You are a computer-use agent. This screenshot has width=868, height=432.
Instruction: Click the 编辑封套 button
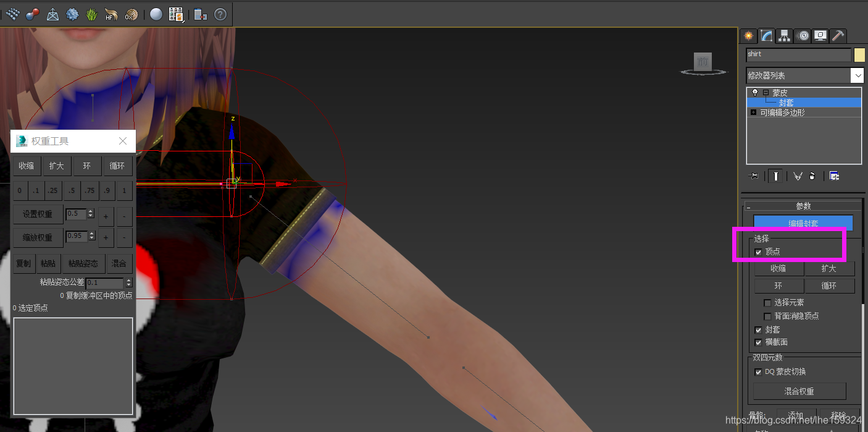(803, 223)
